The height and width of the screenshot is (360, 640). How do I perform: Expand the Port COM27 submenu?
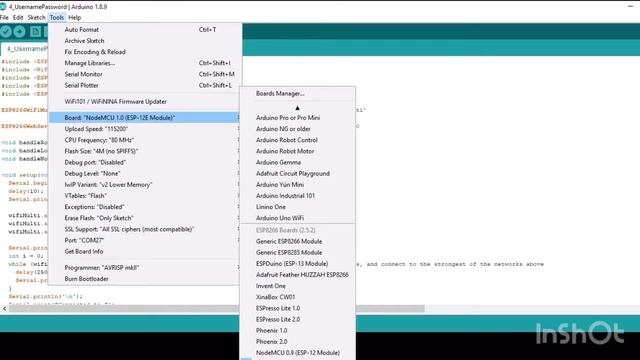coord(144,240)
